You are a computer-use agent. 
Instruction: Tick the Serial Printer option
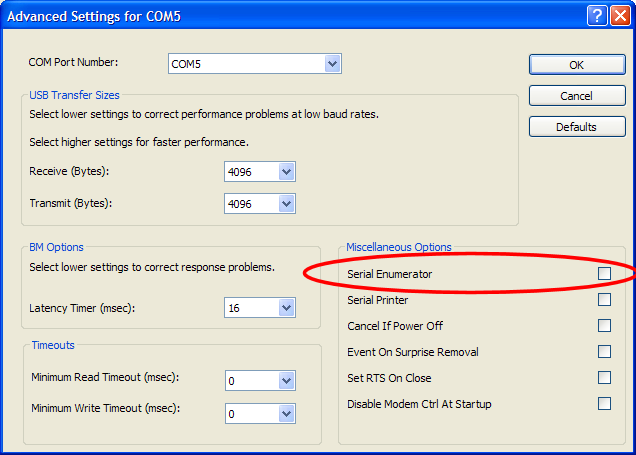click(x=604, y=299)
